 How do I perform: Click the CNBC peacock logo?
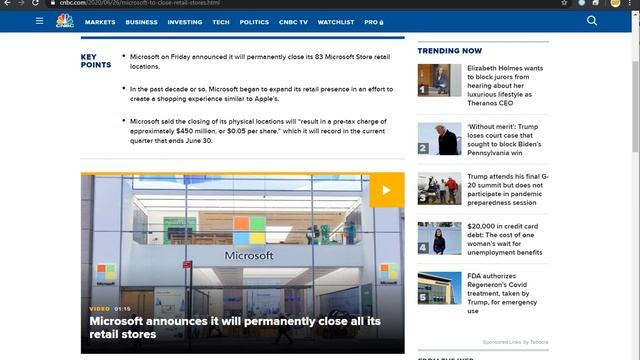(65, 21)
